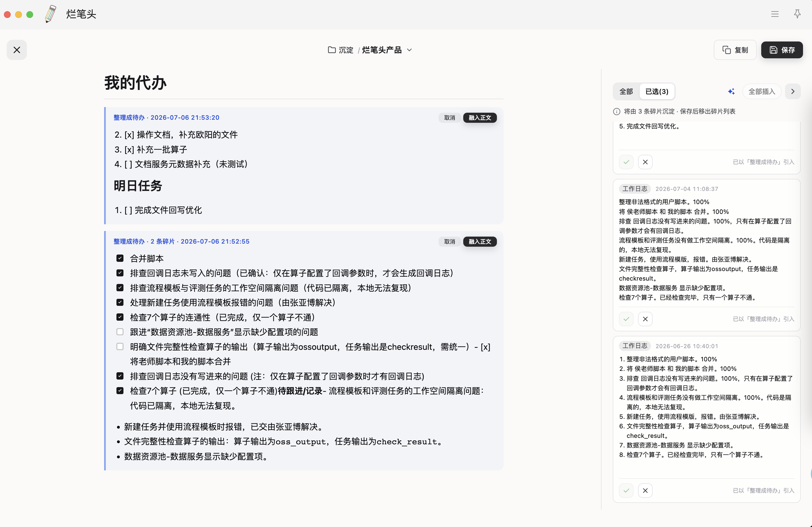
Task: Check the 明确文件完整性检查算子的输出 checkbox
Action: coord(120,347)
